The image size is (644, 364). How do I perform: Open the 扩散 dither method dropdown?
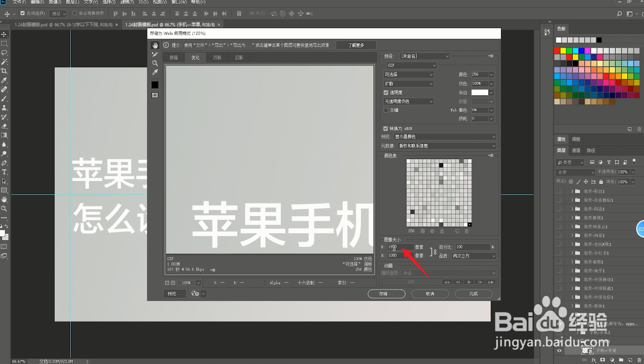[x=408, y=84]
